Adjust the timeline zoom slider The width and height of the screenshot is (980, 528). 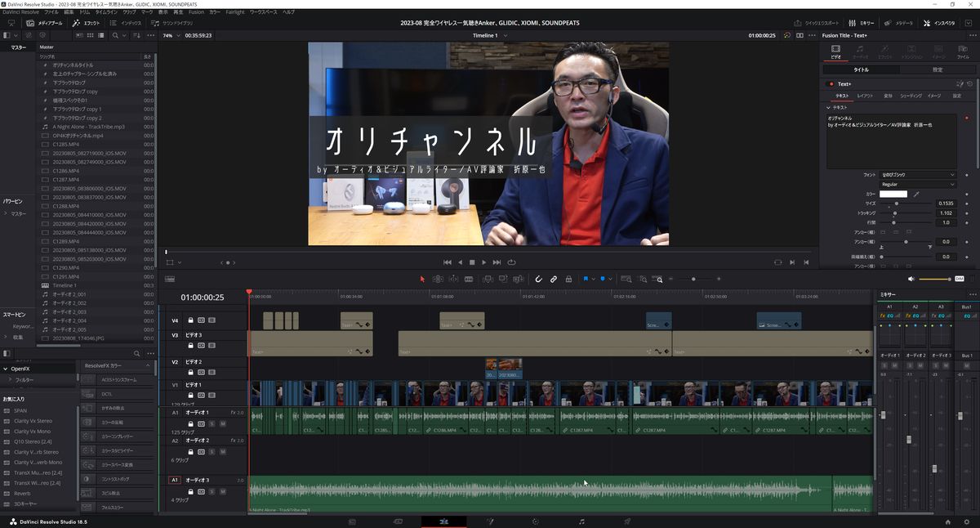click(x=693, y=279)
